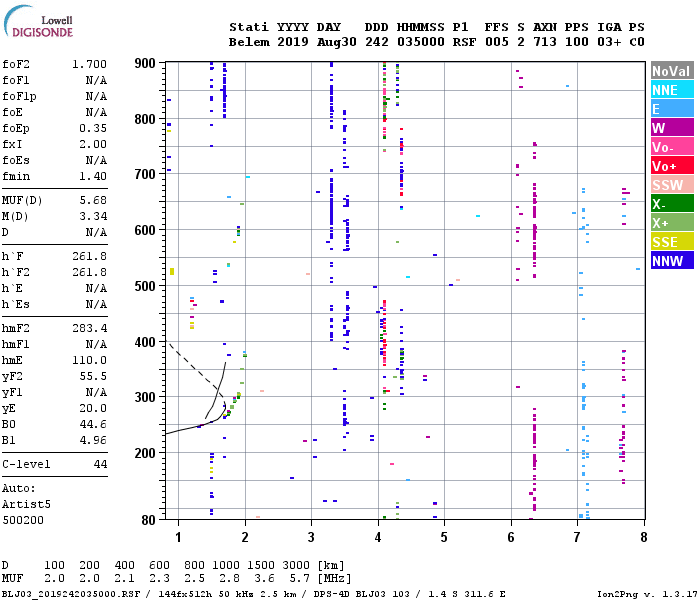The width and height of the screenshot is (700, 600).
Task: Click the station name Belem
Action: pyautogui.click(x=249, y=42)
